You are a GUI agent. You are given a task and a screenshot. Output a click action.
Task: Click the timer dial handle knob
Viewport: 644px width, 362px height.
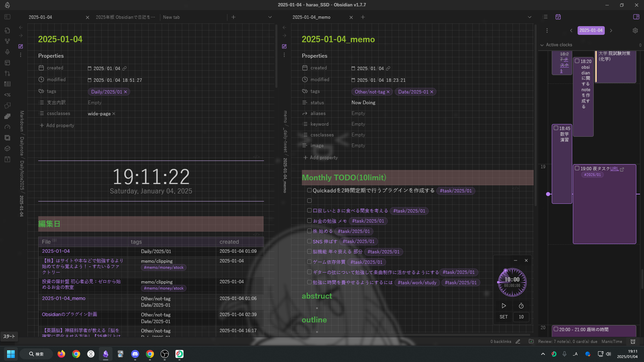click(x=505, y=270)
